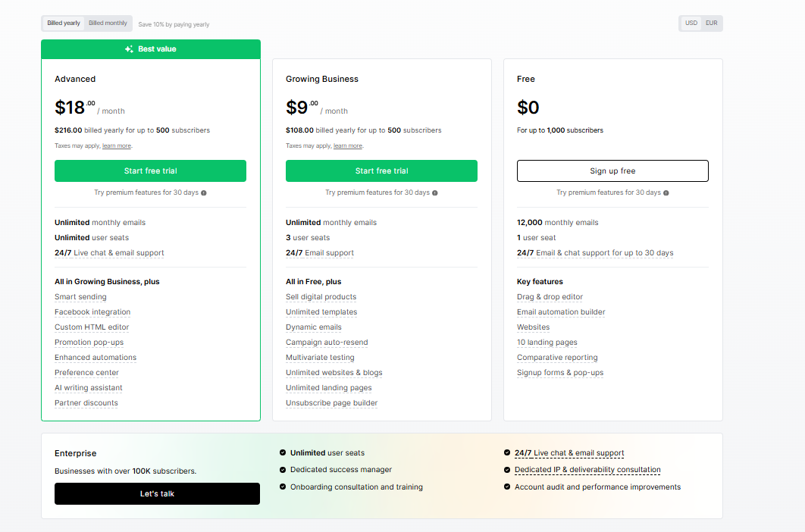Screen dimensions: 805x532
Task: Click sparkle icon in Best value banner
Action: [x=129, y=49]
